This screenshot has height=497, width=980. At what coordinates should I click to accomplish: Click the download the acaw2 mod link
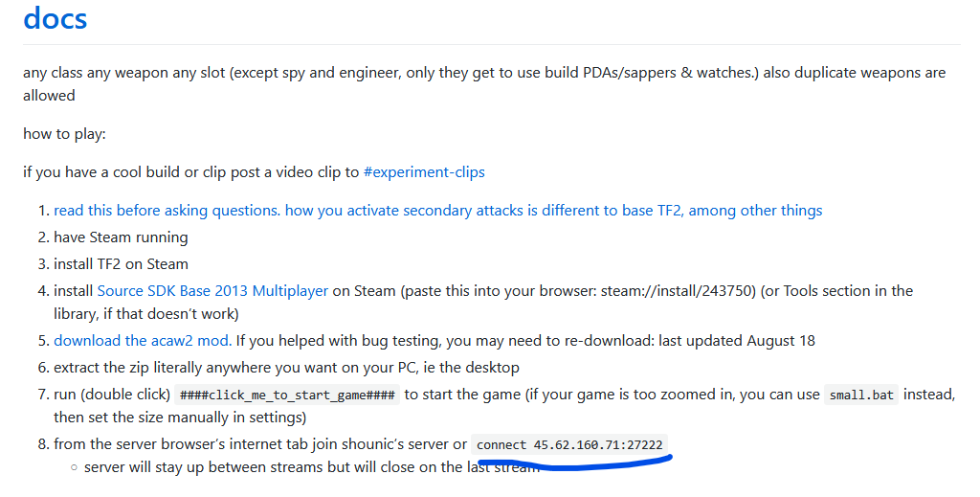click(x=143, y=341)
